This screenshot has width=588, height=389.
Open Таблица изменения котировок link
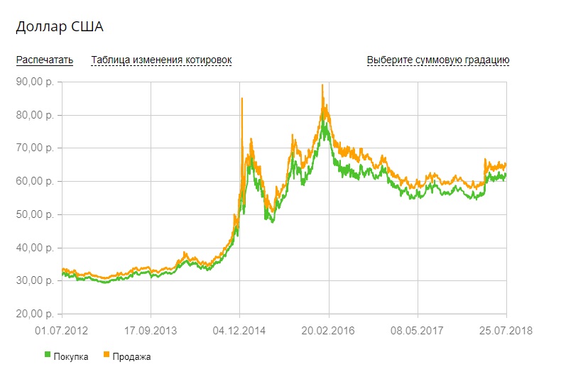[161, 60]
